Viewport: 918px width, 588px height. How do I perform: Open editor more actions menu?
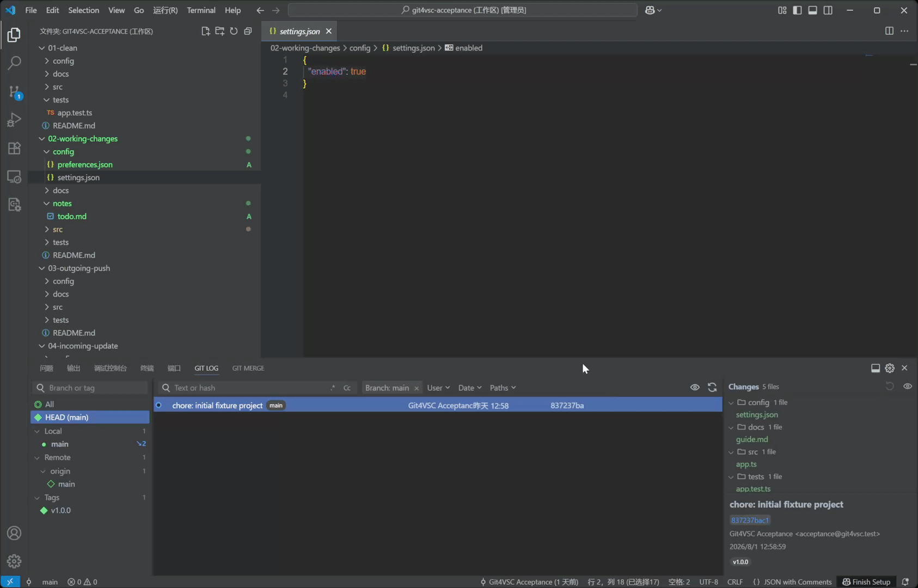click(x=904, y=31)
